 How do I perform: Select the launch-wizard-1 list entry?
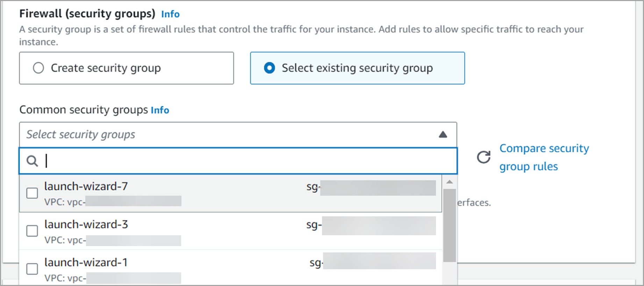pos(231,268)
